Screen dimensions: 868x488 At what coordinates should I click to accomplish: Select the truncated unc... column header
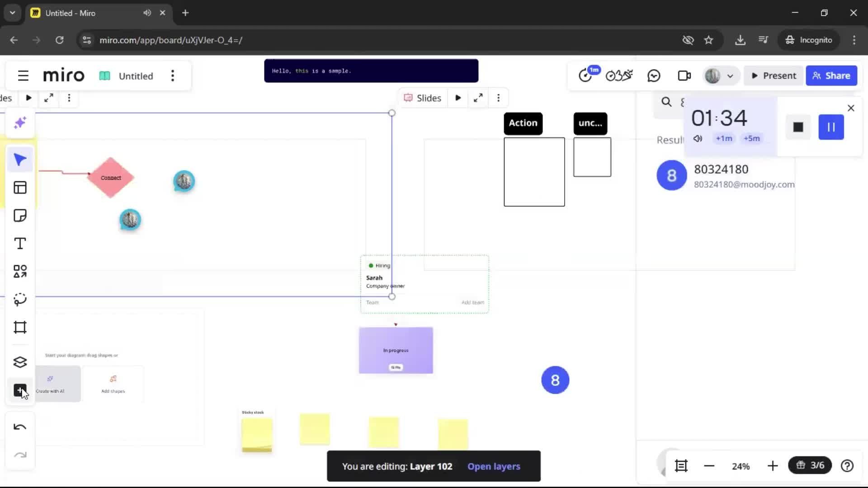(x=590, y=123)
